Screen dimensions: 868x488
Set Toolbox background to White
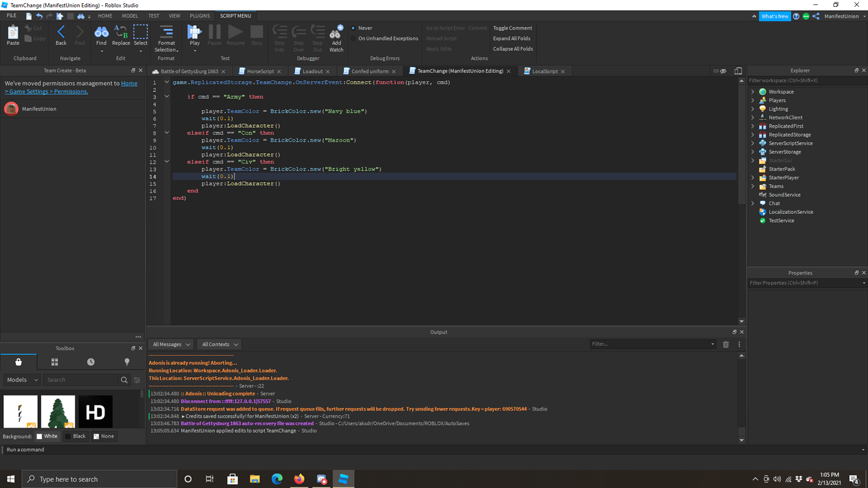[x=47, y=436]
